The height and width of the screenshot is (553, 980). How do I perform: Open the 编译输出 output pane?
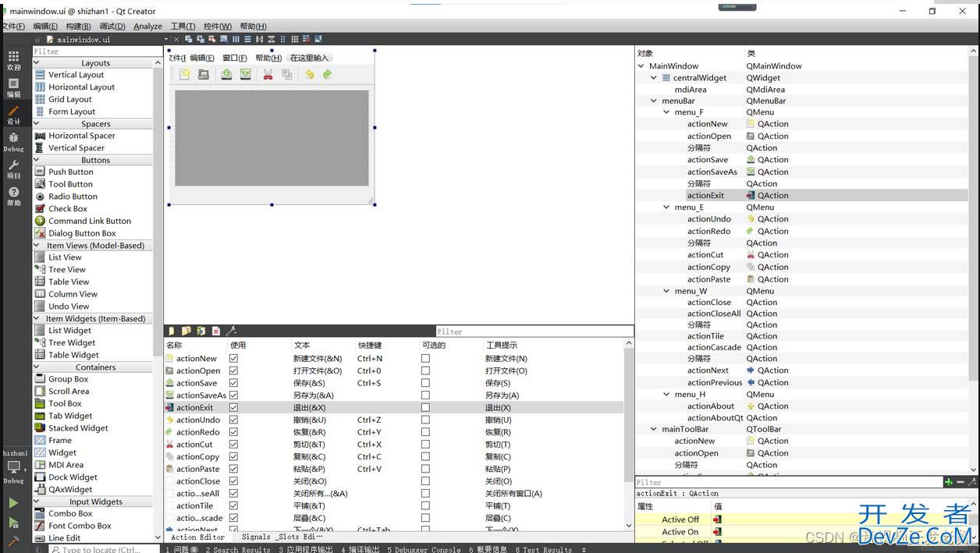point(360,549)
